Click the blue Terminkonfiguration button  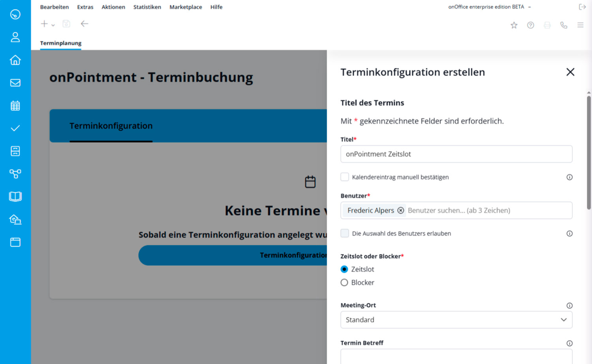pyautogui.click(x=233, y=256)
